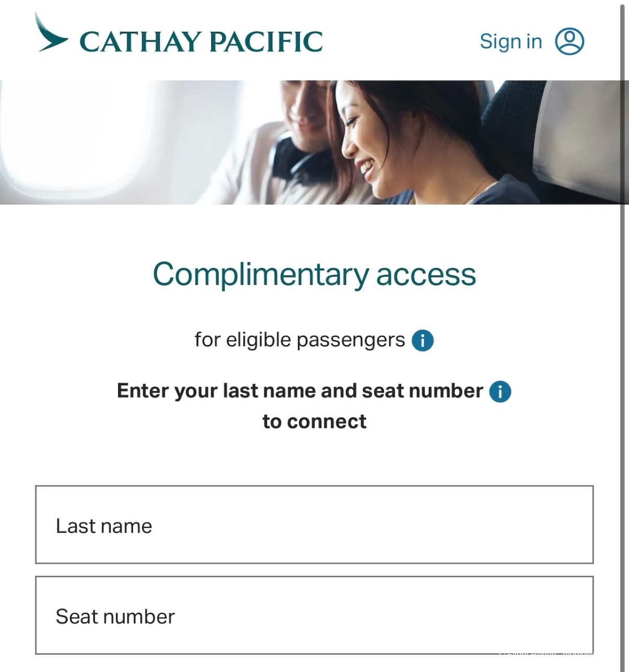This screenshot has height=672, width=629.
Task: Click the 'for eligible passengers' text
Action: tap(299, 340)
